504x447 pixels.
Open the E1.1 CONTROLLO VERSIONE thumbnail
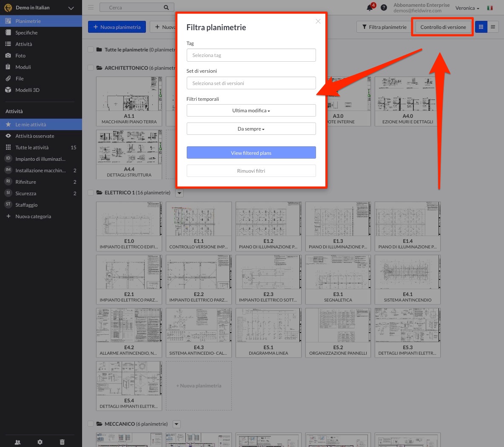[x=199, y=226]
